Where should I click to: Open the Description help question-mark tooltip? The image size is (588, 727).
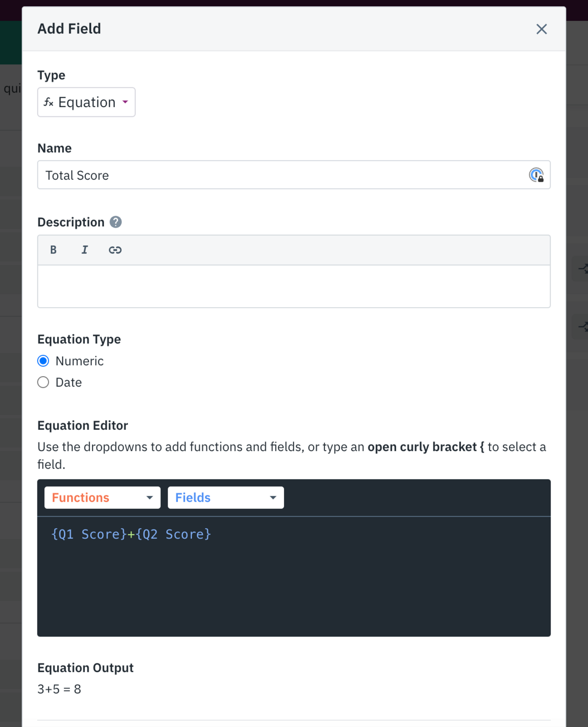coord(115,222)
